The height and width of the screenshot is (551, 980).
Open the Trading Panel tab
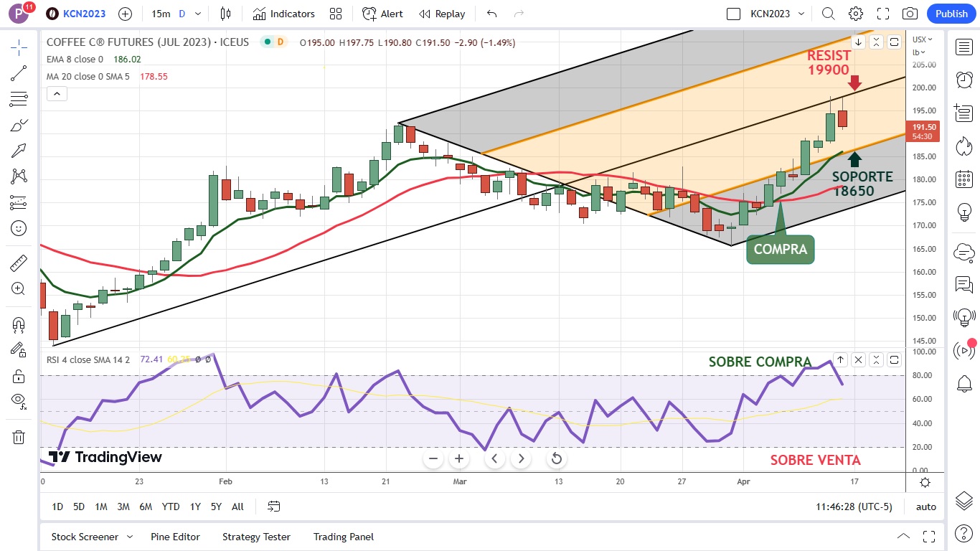344,537
